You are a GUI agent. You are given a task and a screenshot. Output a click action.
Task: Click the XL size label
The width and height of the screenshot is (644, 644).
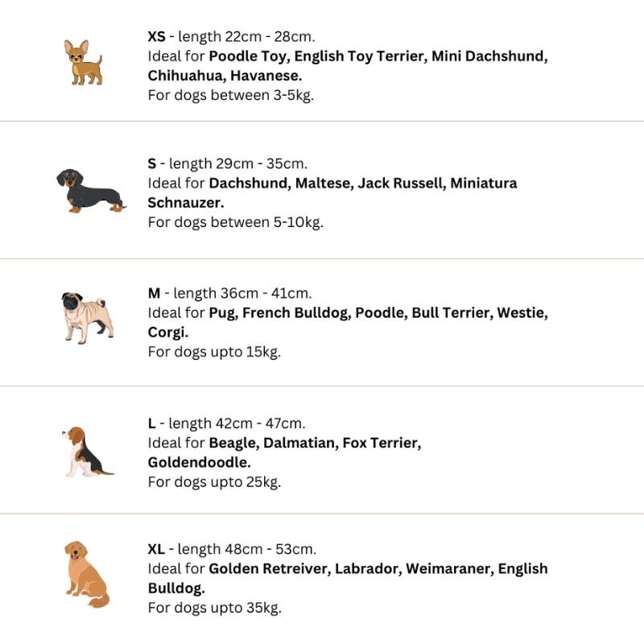coord(156,549)
